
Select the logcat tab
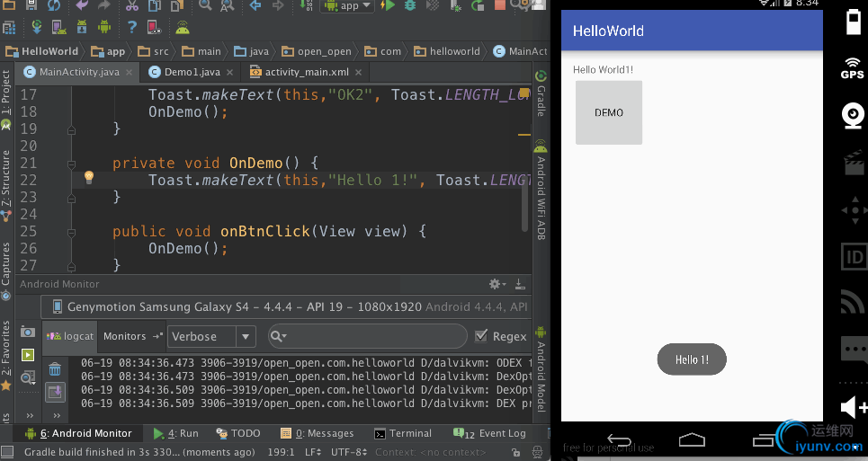point(70,336)
